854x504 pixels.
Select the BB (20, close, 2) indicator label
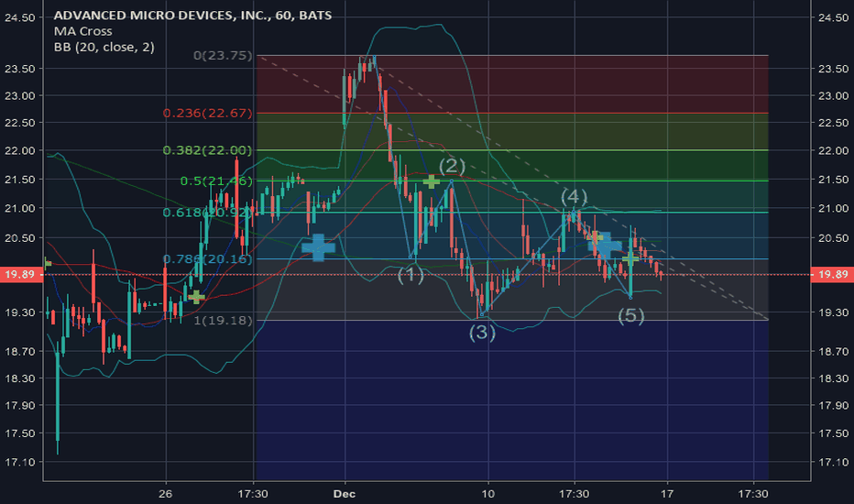[104, 47]
